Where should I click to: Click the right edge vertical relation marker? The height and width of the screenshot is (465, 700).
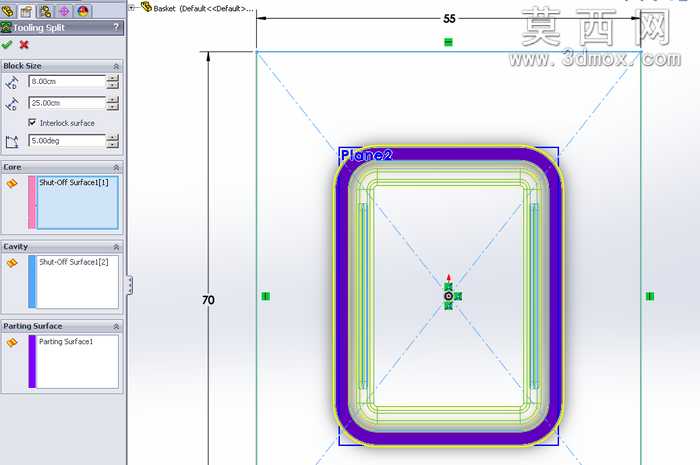(650, 296)
